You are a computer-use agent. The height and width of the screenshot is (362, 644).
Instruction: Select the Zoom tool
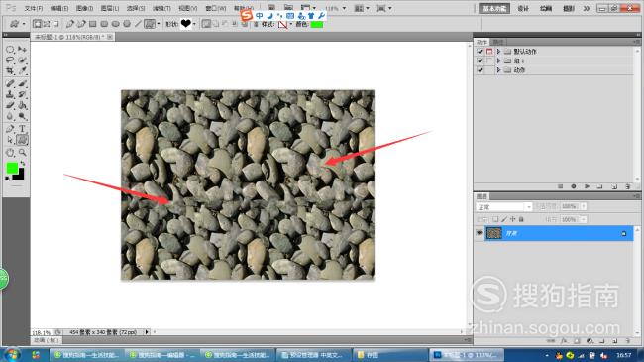pyautogui.click(x=22, y=153)
